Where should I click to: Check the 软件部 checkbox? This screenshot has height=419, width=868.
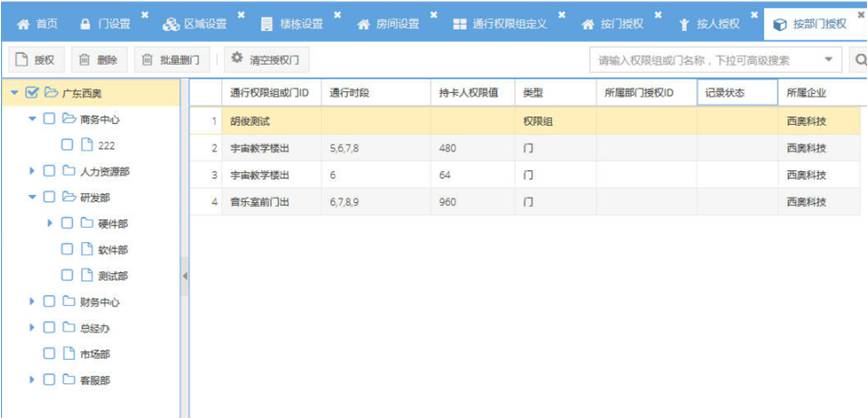67,249
